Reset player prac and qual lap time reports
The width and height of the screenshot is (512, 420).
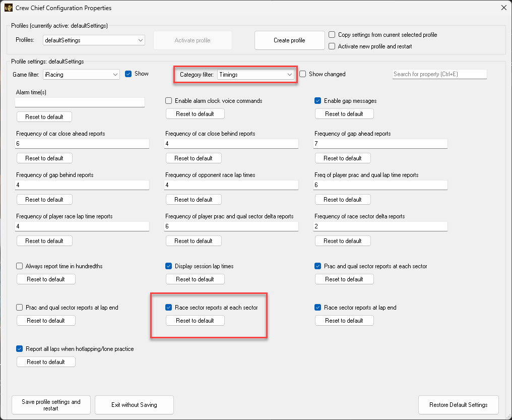click(x=343, y=200)
